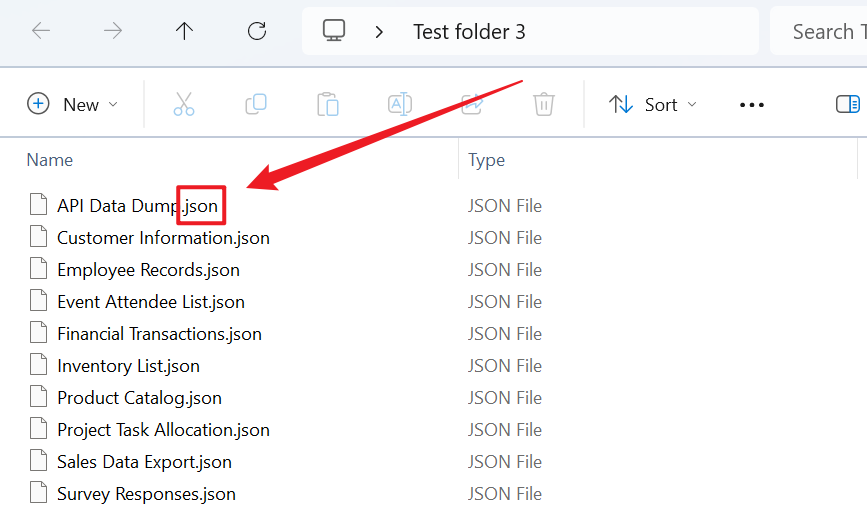This screenshot has height=524, width=867.
Task: Sort files by the Type column header
Action: tap(487, 160)
